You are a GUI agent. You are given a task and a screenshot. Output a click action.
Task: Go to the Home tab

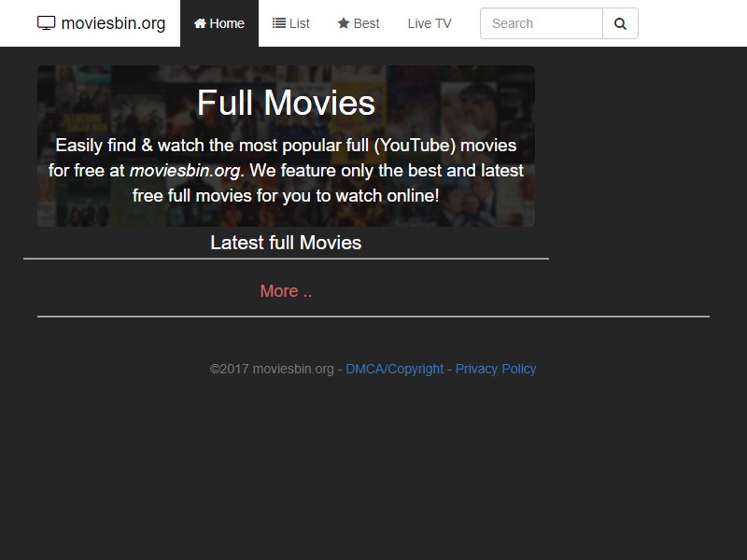(219, 23)
